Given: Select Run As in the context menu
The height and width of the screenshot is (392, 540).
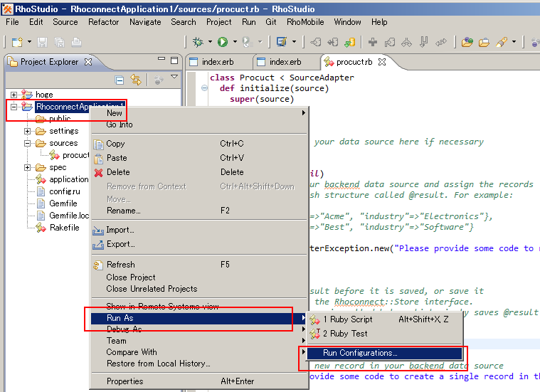Looking at the screenshot, I should (199, 318).
